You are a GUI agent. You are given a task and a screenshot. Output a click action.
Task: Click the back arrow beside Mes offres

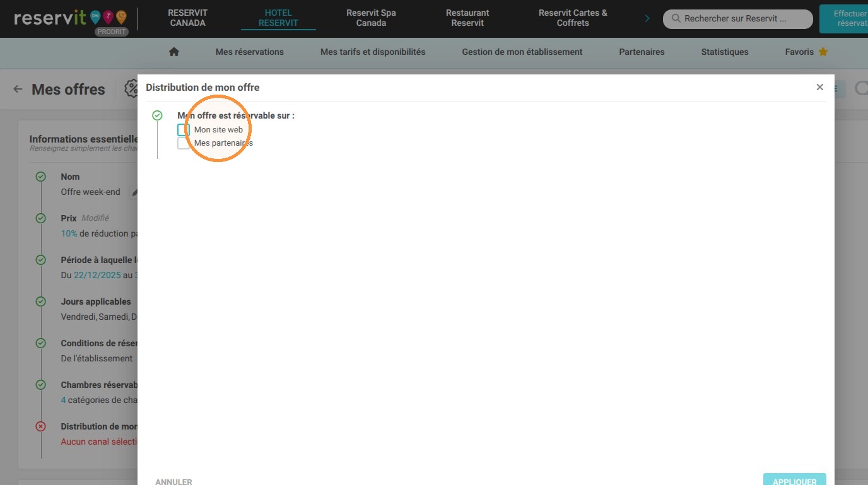coord(18,89)
